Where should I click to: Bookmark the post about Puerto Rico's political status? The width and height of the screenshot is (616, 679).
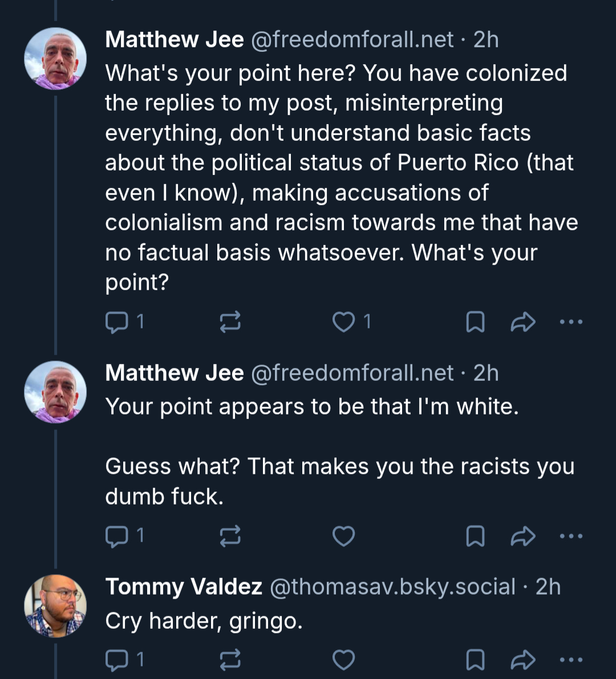pyautogui.click(x=475, y=322)
